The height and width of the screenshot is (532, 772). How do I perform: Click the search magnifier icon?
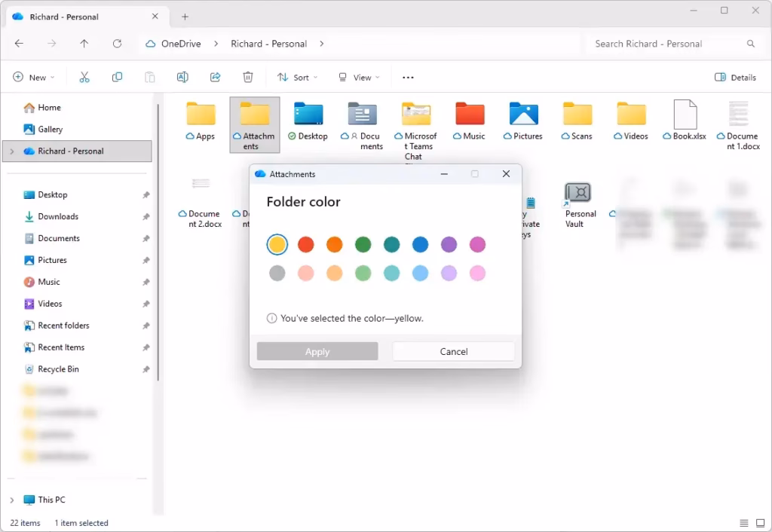751,44
